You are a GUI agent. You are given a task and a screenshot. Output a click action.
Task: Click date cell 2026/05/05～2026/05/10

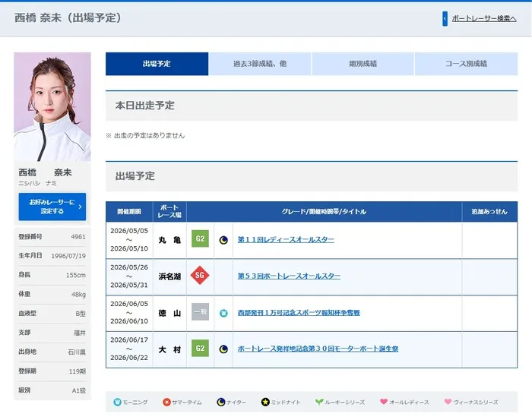(129, 240)
